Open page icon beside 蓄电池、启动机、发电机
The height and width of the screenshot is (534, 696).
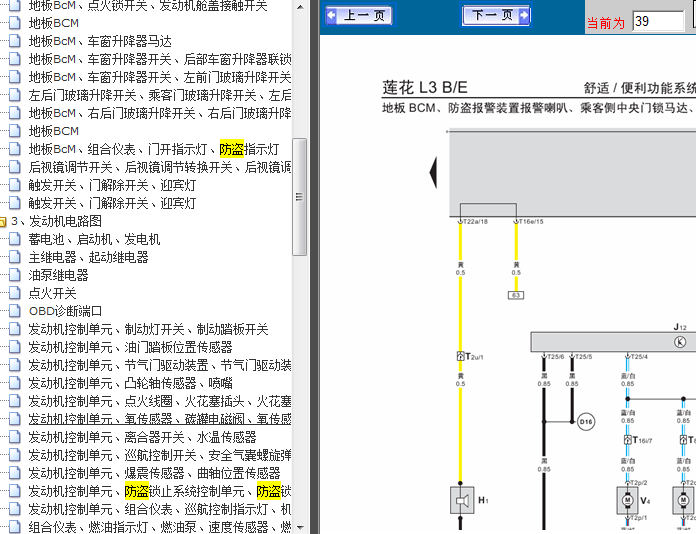pyautogui.click(x=15, y=239)
